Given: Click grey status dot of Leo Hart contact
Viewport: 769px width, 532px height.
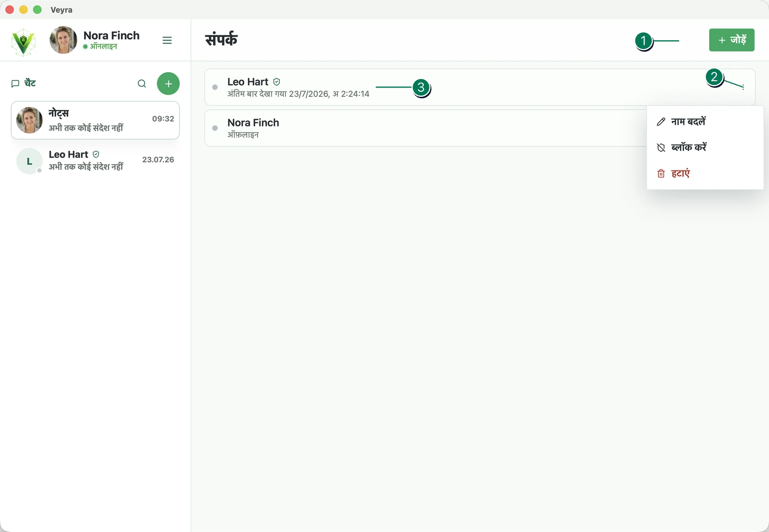Looking at the screenshot, I should coord(215,87).
